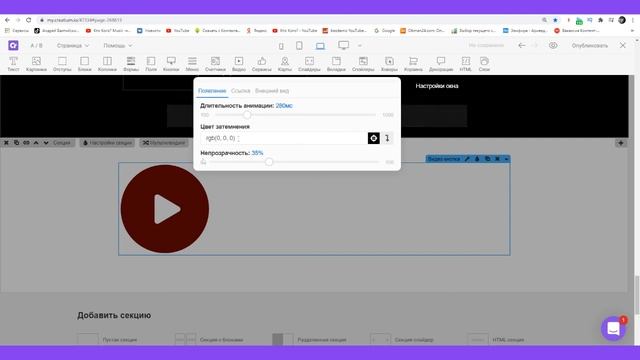Undo with the back arrow in editor header
Image resolution: width=640 pixels, height=360 pixels.
(522, 45)
